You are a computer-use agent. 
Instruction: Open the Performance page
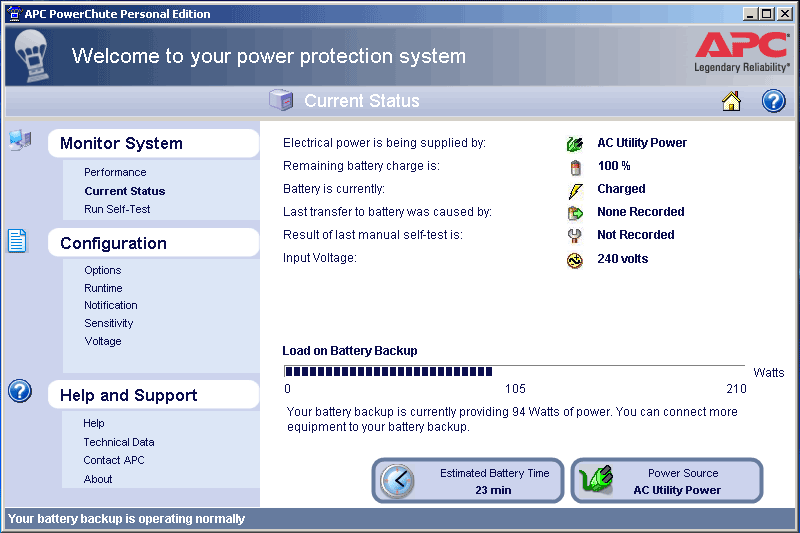(x=115, y=172)
